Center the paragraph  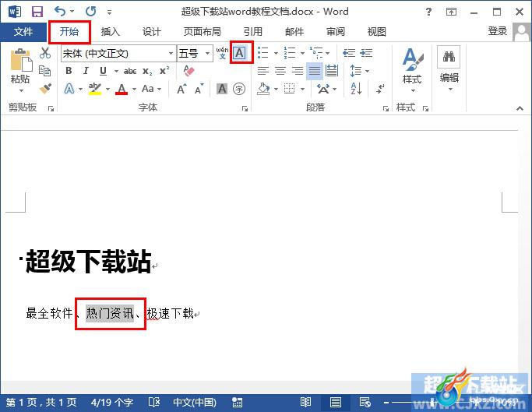click(x=280, y=71)
